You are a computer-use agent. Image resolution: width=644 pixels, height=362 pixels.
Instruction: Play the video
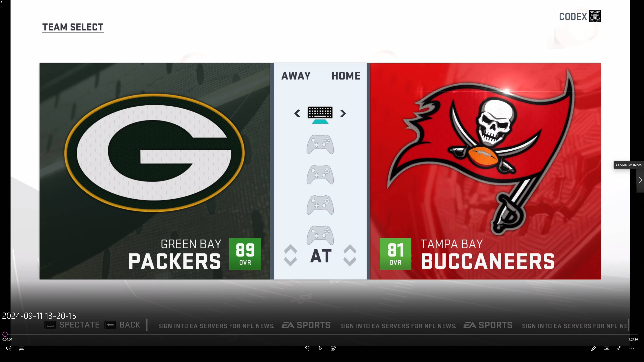320,348
